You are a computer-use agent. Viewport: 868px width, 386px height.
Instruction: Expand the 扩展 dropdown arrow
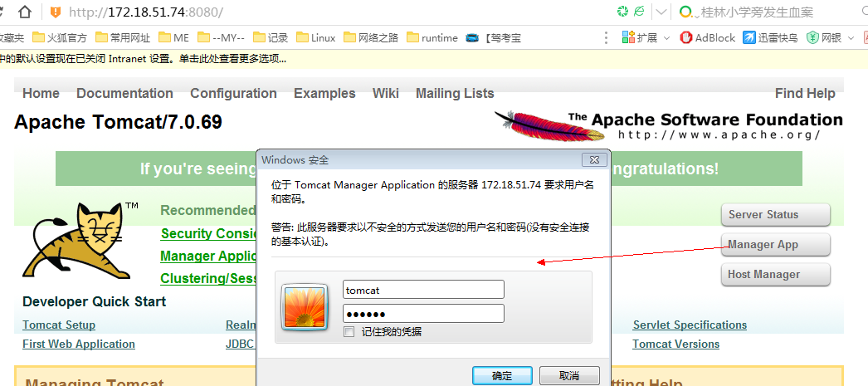(x=666, y=38)
